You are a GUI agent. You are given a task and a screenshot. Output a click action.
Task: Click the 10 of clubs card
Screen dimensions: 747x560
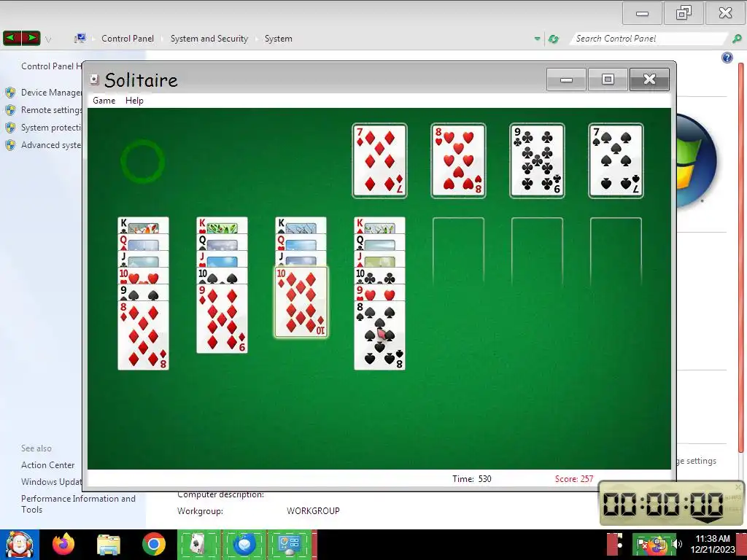click(379, 276)
